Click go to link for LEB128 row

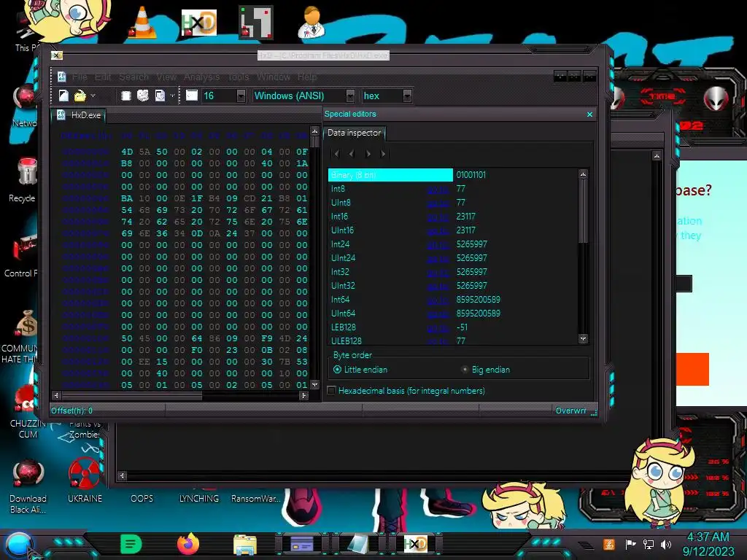point(438,327)
